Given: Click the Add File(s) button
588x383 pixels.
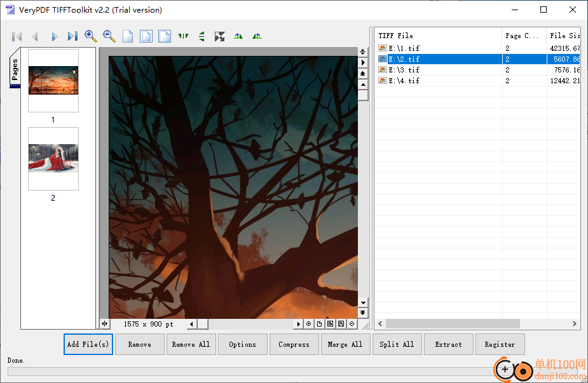Looking at the screenshot, I should [88, 344].
